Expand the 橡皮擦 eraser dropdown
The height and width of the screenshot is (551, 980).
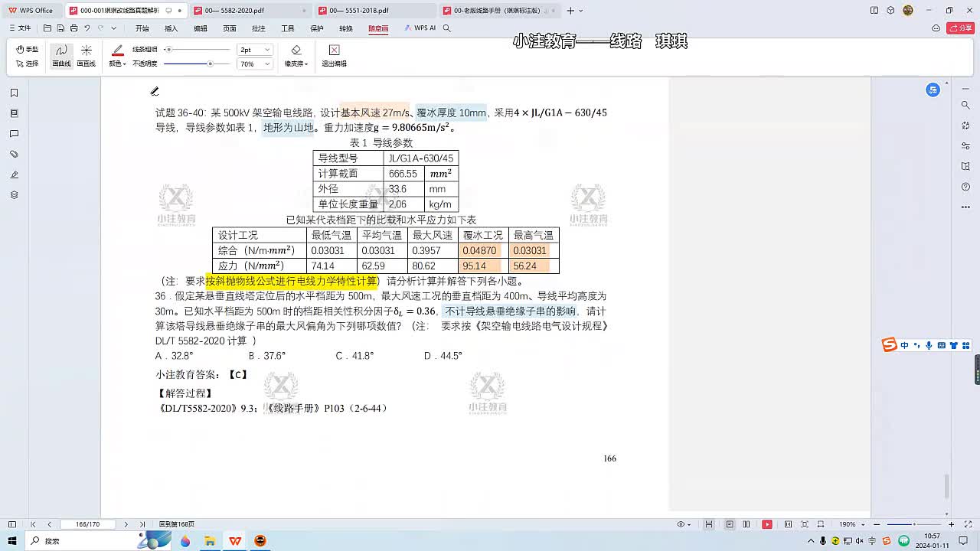[x=296, y=64]
